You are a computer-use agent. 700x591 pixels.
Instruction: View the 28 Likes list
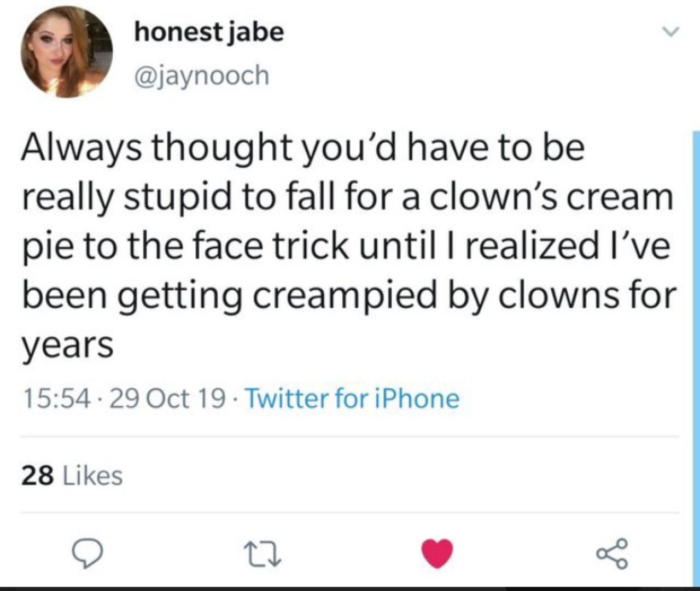72,475
